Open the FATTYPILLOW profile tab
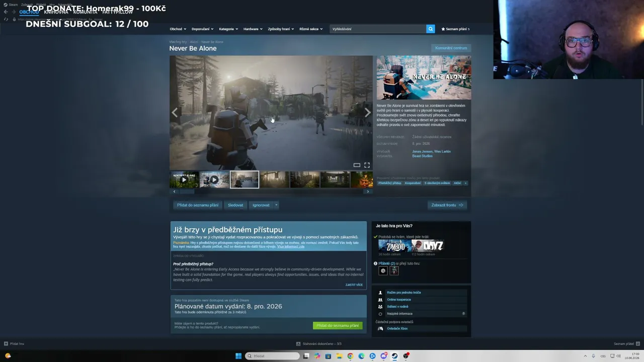The width and height of the screenshot is (644, 362). click(117, 12)
